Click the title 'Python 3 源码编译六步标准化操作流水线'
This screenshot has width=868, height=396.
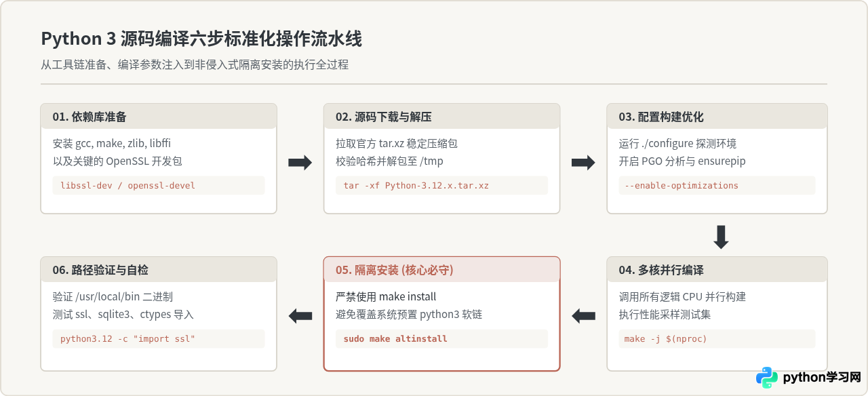[201, 39]
